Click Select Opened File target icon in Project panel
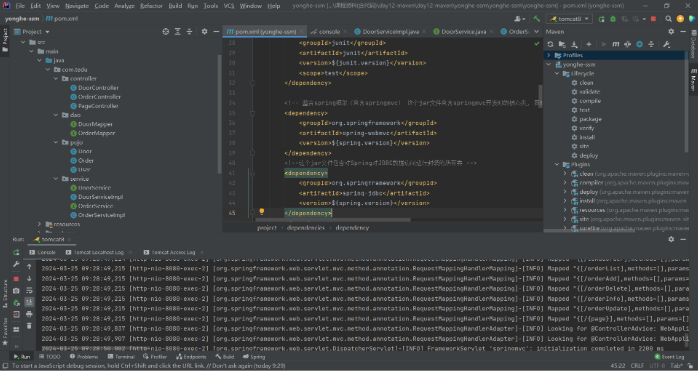 [x=166, y=32]
